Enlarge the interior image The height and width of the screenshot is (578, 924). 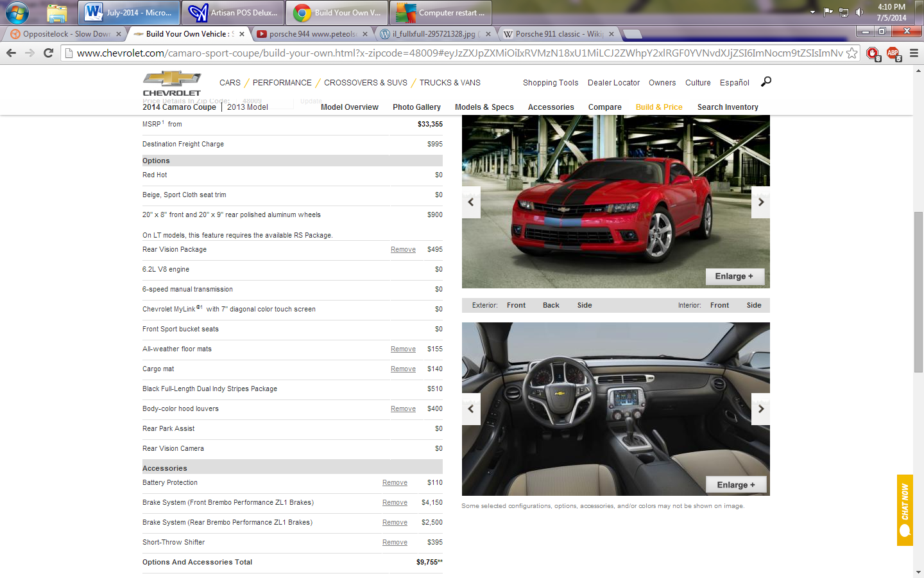click(736, 485)
